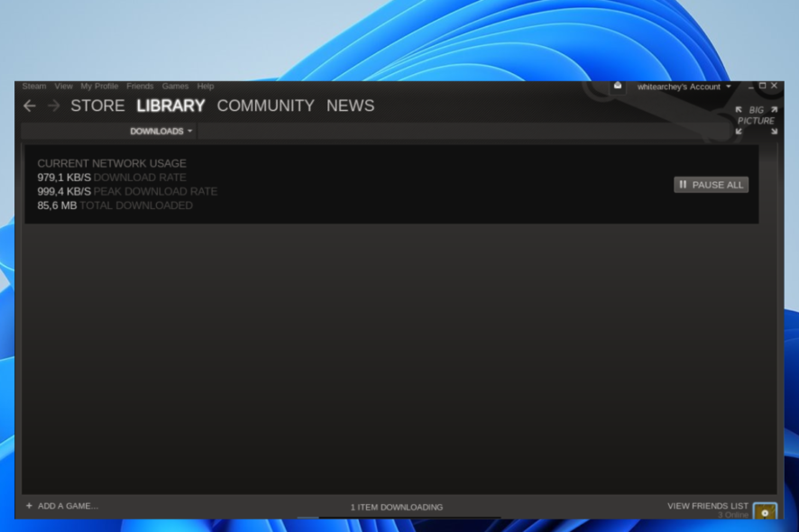Switch to the NEWS tab

pos(351,106)
